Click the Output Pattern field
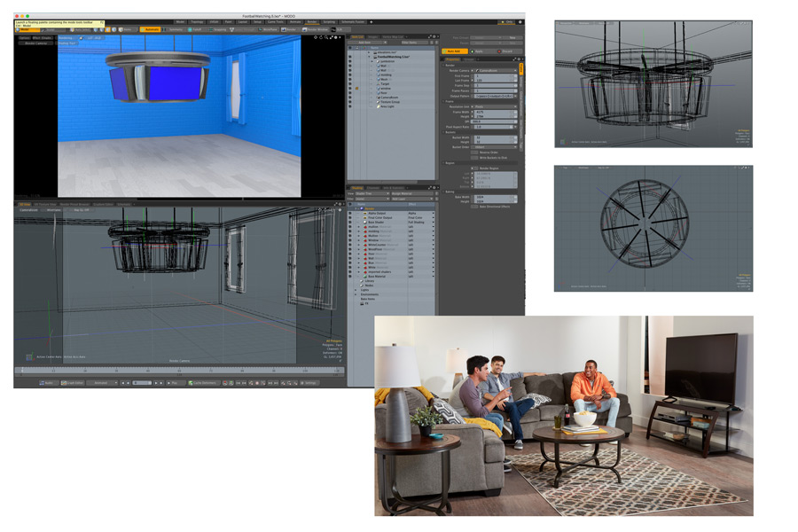 tap(496, 96)
